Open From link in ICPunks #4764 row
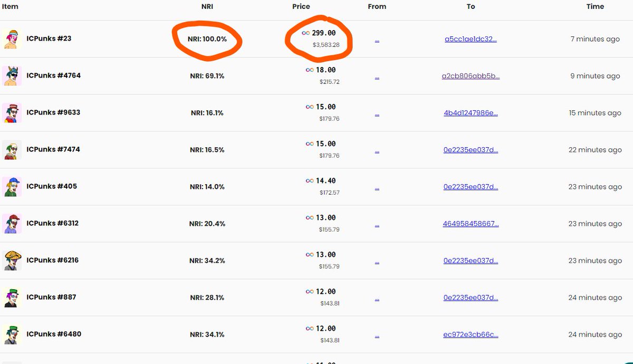 pos(377,77)
